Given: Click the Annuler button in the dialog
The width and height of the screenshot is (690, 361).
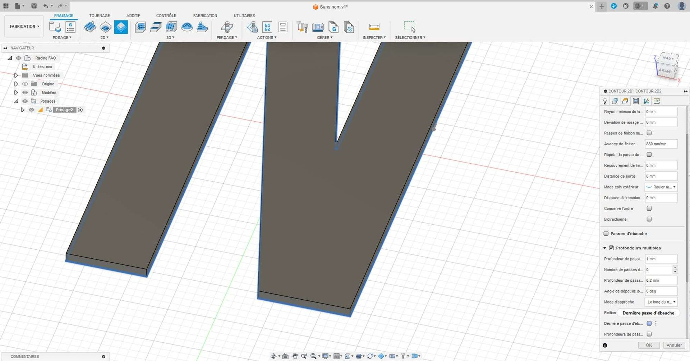Looking at the screenshot, I should pos(674,346).
